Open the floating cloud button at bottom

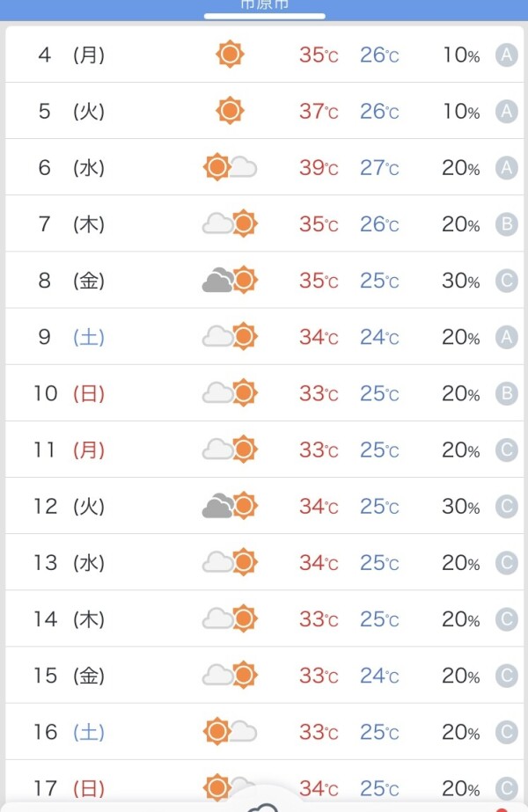pyautogui.click(x=263, y=801)
